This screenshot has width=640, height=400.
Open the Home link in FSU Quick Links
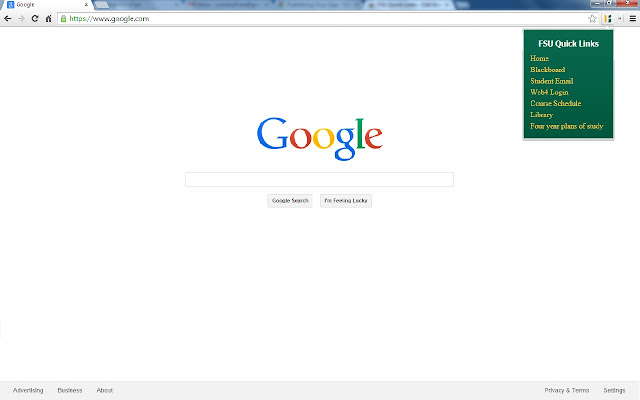(539, 58)
